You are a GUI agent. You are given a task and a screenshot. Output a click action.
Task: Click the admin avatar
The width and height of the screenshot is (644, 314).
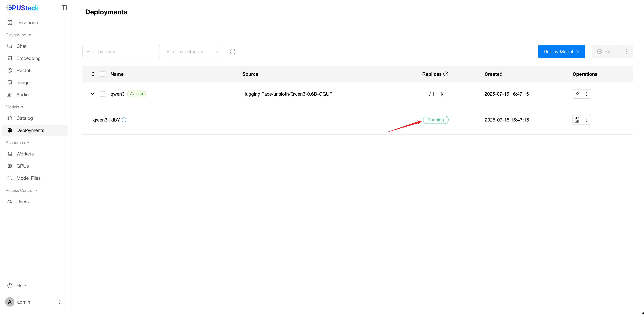coord(10,302)
